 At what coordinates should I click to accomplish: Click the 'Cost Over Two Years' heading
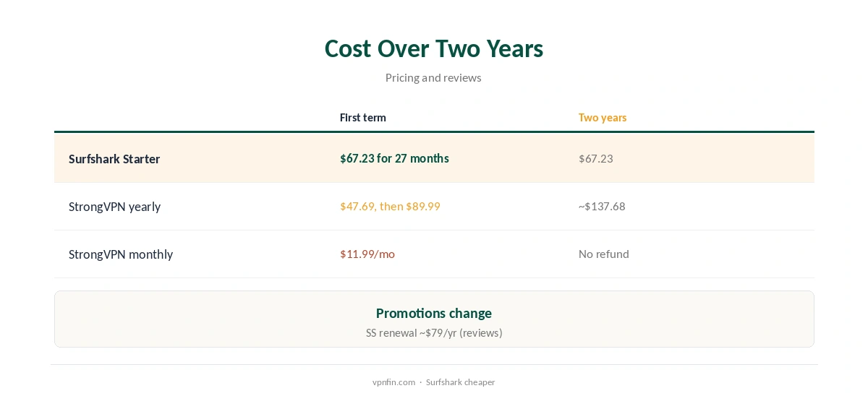click(x=433, y=48)
